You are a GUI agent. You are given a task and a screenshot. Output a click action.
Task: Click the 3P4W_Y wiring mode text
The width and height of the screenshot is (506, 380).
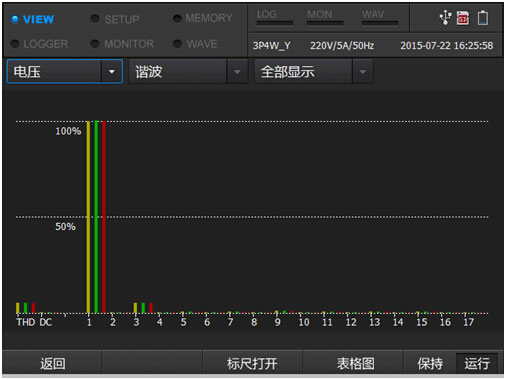point(271,45)
